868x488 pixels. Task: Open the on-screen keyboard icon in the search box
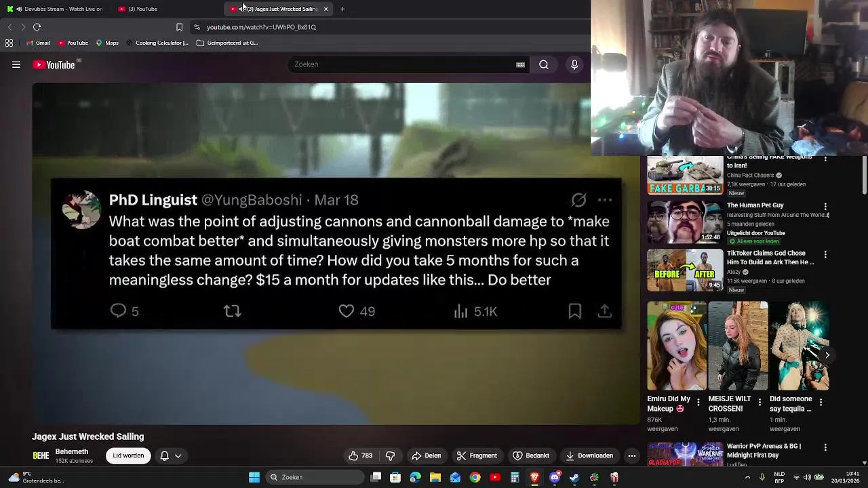520,64
